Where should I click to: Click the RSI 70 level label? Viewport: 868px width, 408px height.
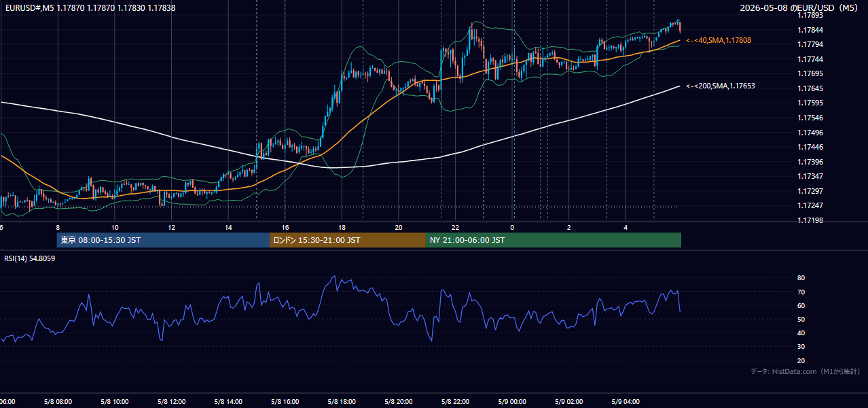pyautogui.click(x=801, y=292)
